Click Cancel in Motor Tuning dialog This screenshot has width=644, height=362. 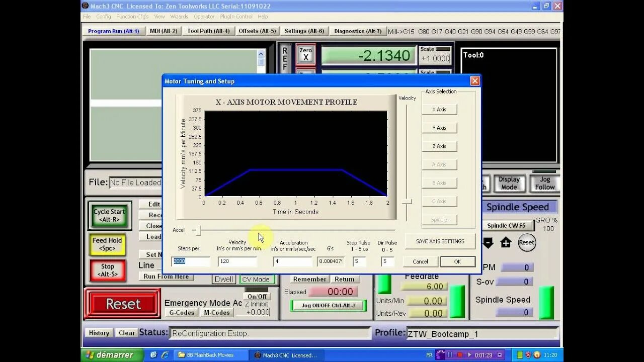pos(420,261)
